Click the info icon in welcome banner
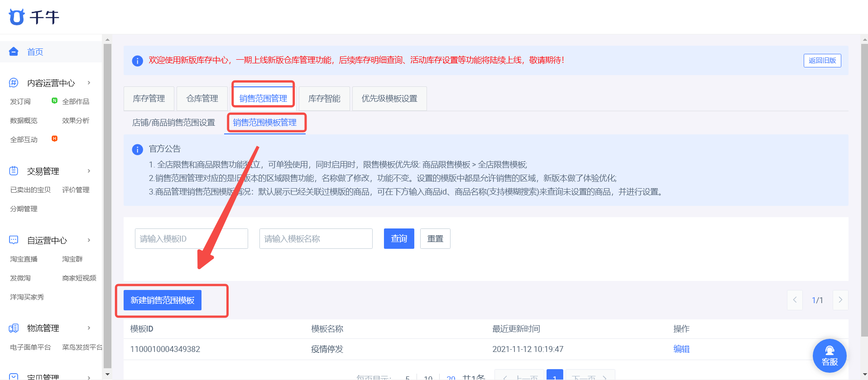 137,61
